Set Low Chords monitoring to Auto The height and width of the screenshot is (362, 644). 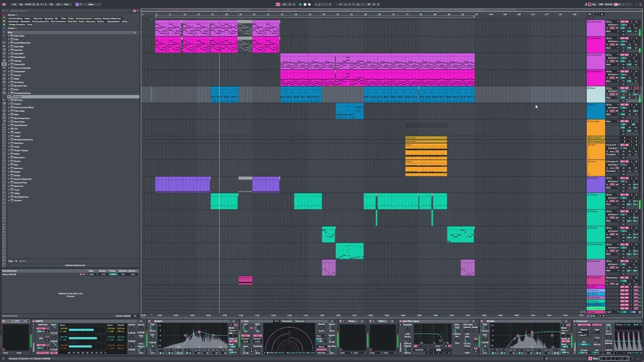tap(612, 28)
